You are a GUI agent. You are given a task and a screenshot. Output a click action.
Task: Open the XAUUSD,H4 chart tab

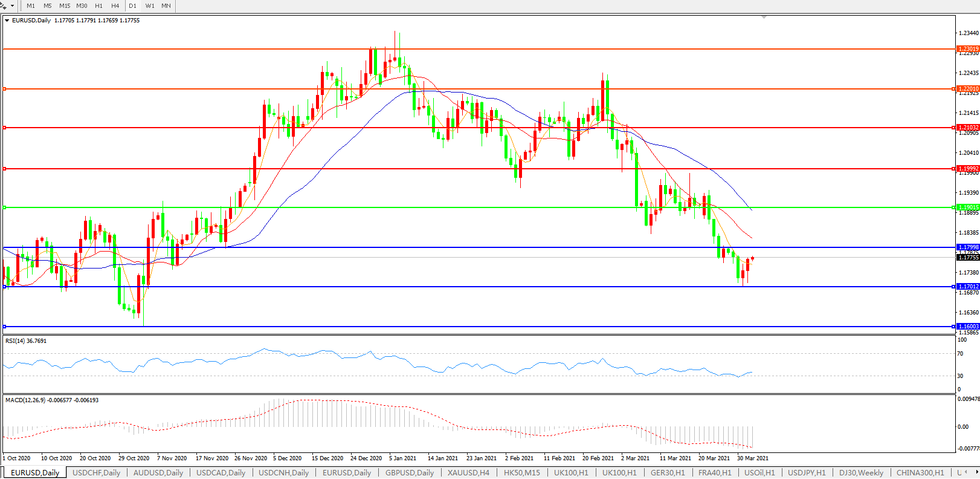(x=468, y=473)
